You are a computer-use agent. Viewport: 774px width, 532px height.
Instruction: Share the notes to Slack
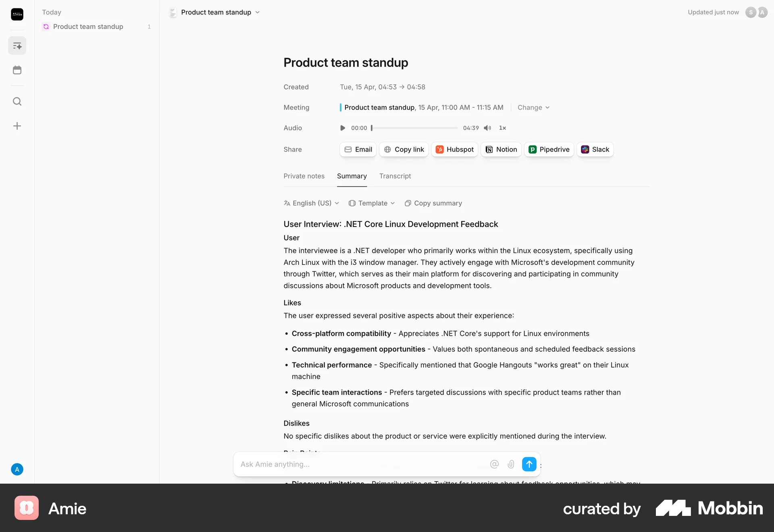(595, 150)
